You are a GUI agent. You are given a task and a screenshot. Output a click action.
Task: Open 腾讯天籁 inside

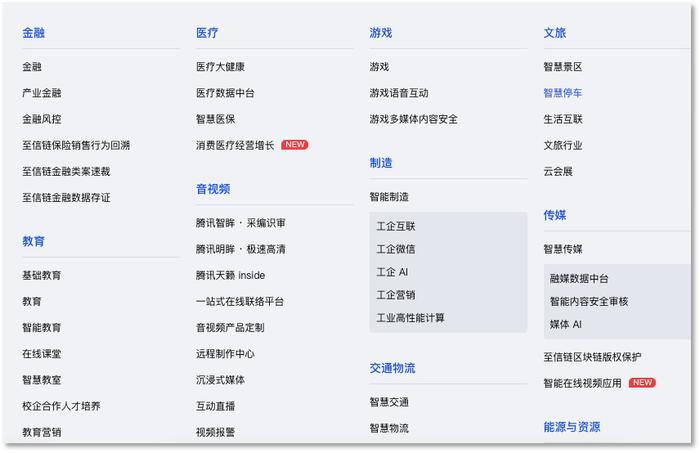pos(230,275)
